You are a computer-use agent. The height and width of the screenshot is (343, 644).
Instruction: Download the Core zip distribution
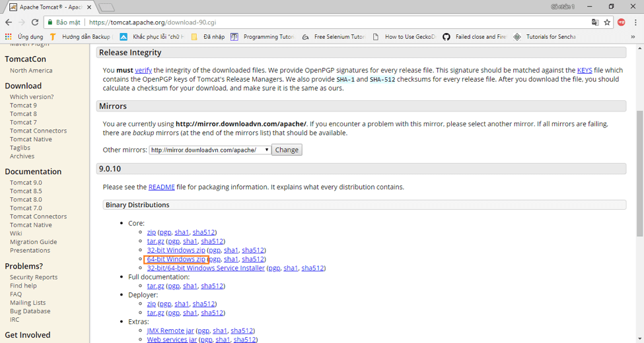click(151, 232)
